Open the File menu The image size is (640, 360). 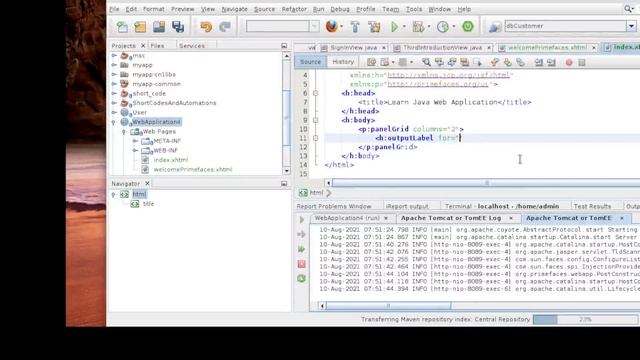coord(114,9)
